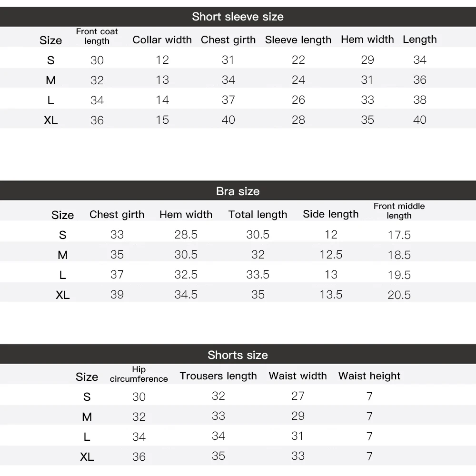Click the Bra size header bar
The image size is (476, 476).
(x=238, y=191)
